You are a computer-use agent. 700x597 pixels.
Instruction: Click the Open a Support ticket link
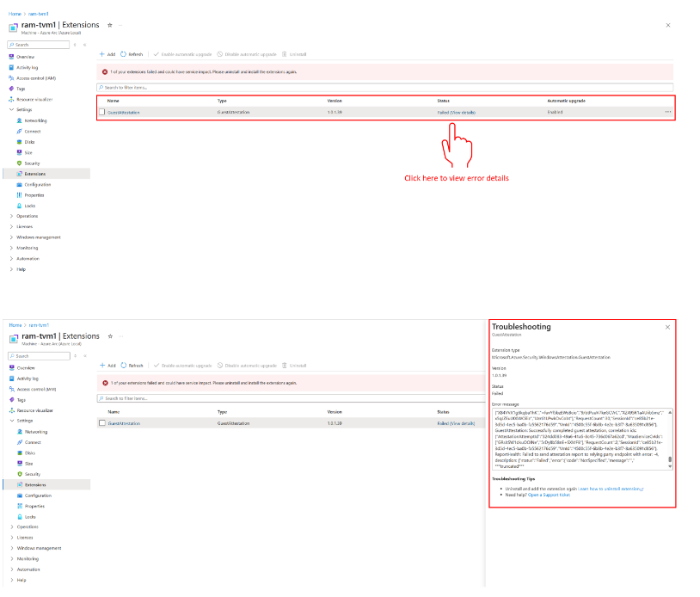point(550,495)
